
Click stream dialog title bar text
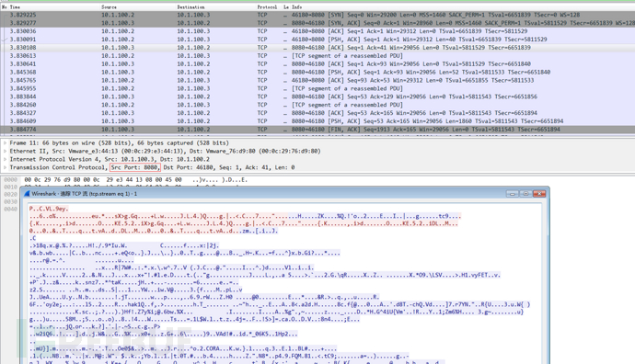click(x=85, y=194)
